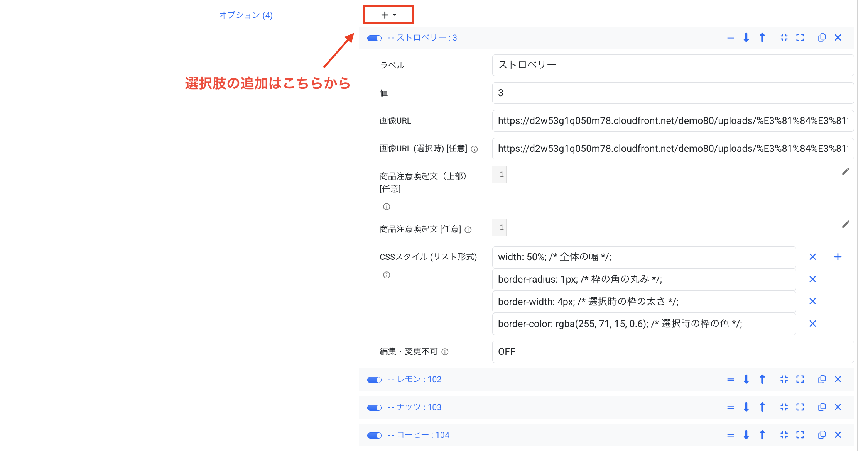
Task: Move レモン option down
Action: (x=746, y=379)
